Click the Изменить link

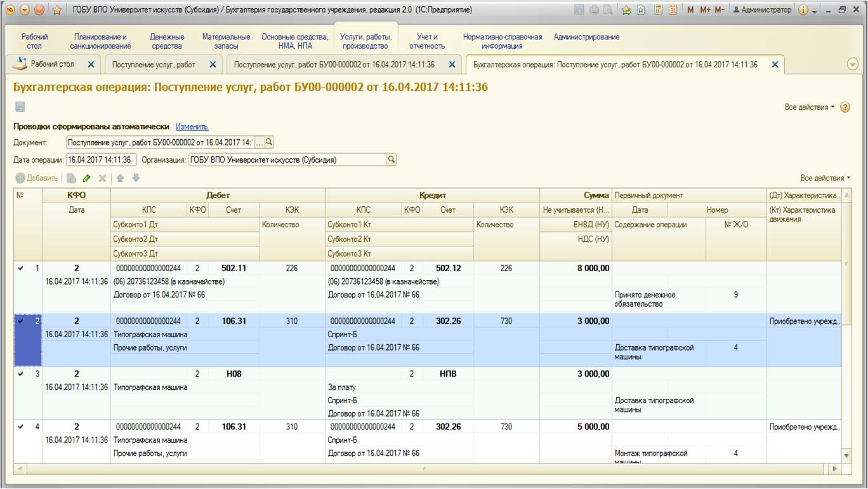(x=192, y=127)
